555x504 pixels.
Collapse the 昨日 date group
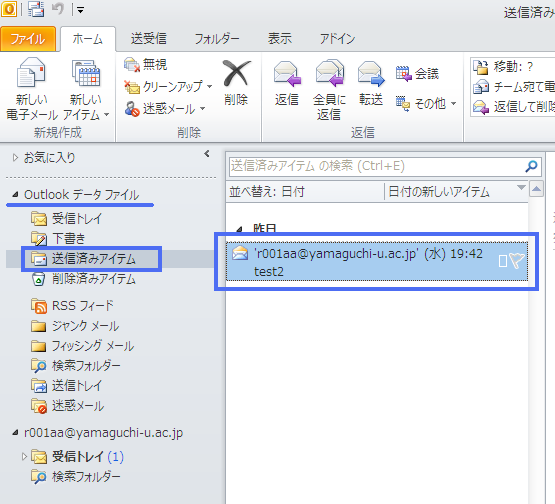(240, 229)
